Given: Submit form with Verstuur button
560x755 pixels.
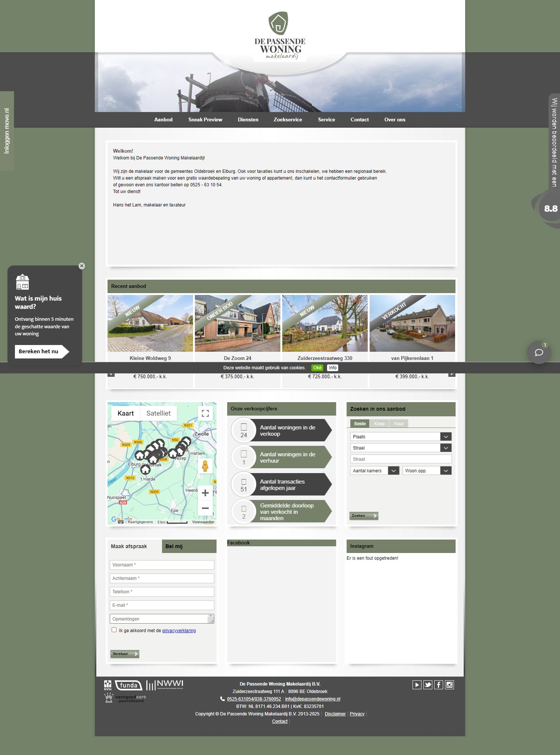Looking at the screenshot, I should (x=125, y=654).
